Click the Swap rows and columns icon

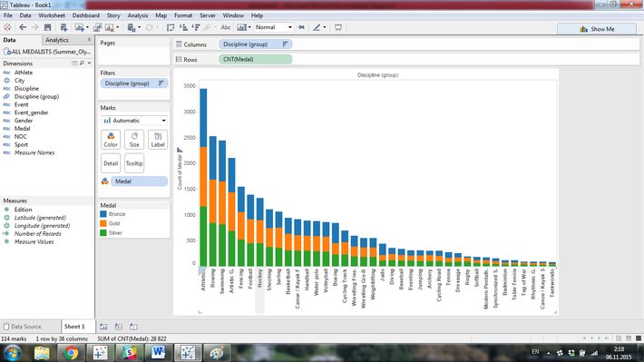tap(171, 27)
